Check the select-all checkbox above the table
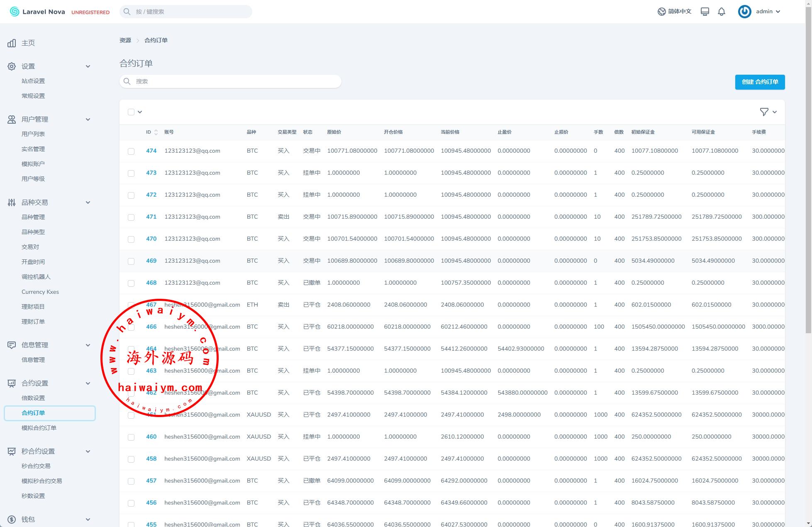The height and width of the screenshot is (527, 812). tap(131, 112)
